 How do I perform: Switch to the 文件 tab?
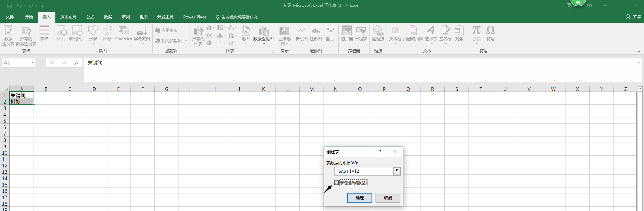click(x=10, y=17)
